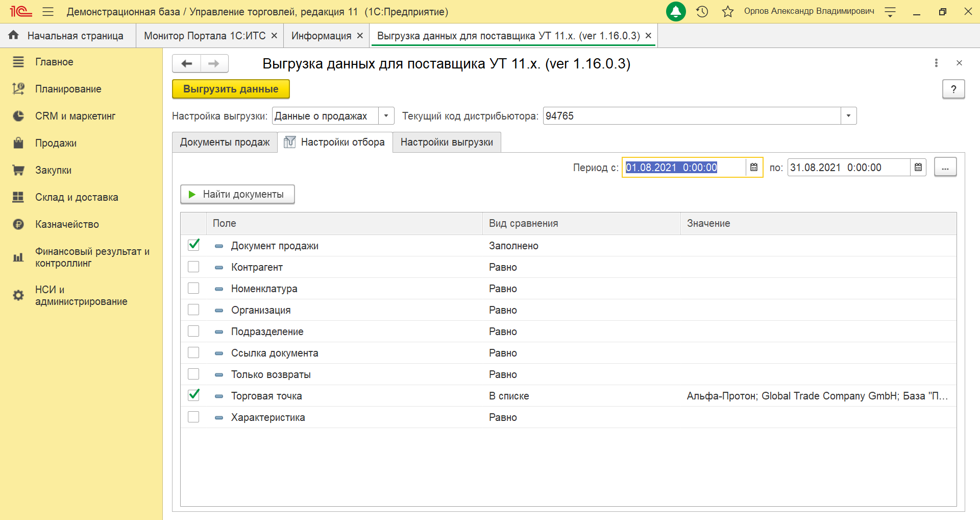The image size is (980, 520).
Task: Click the 1C logo icon
Action: coord(20,11)
